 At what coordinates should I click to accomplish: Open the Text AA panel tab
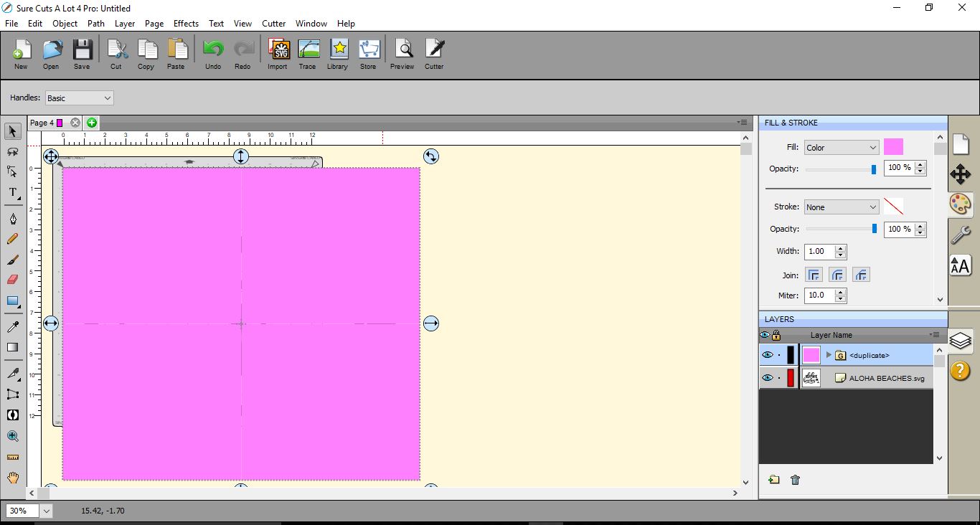[x=961, y=266]
